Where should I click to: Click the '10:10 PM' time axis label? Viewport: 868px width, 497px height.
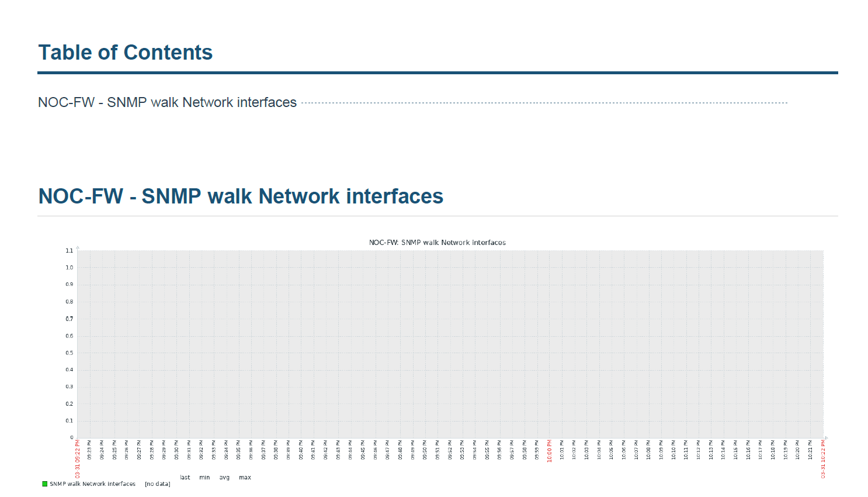673,450
